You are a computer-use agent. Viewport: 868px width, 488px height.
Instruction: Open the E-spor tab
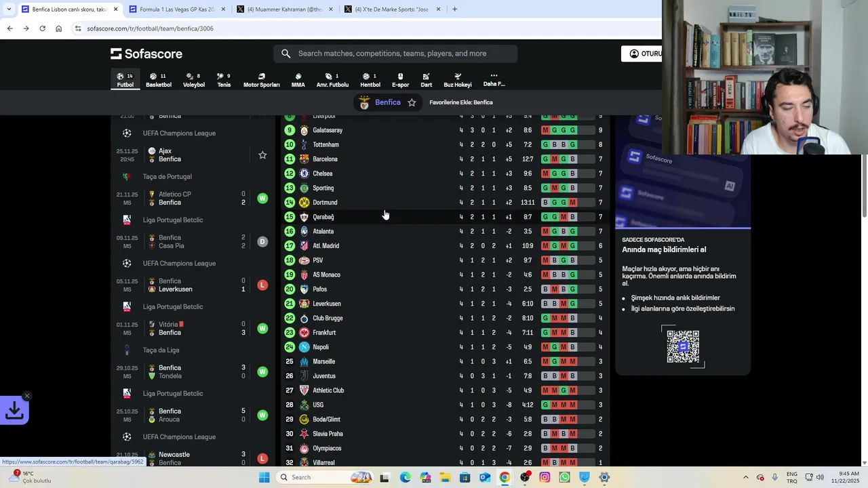400,80
